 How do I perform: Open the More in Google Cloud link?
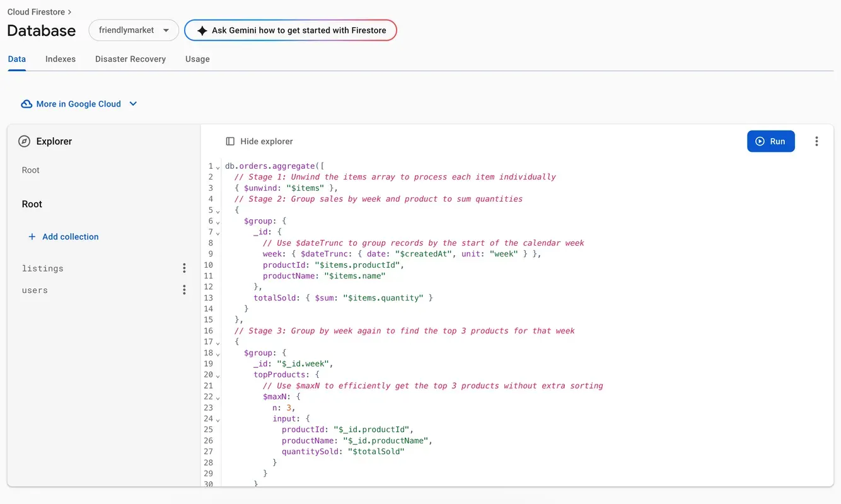[x=79, y=104]
